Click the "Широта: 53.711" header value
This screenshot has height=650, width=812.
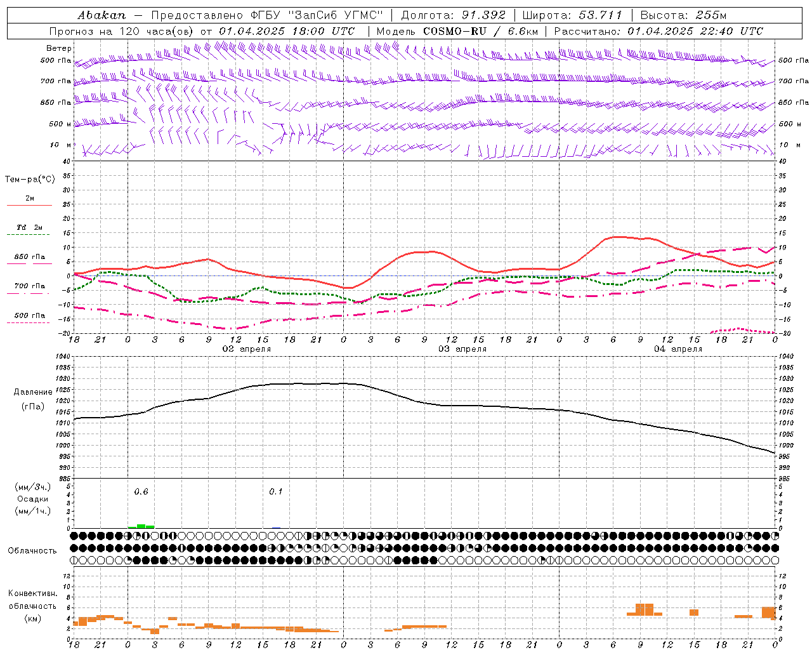point(572,15)
